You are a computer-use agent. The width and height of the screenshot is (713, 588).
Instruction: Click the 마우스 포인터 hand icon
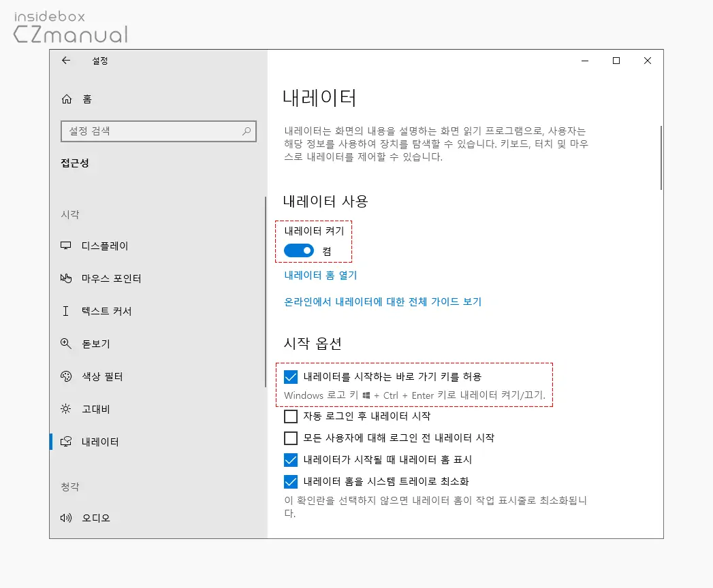pyautogui.click(x=66, y=278)
